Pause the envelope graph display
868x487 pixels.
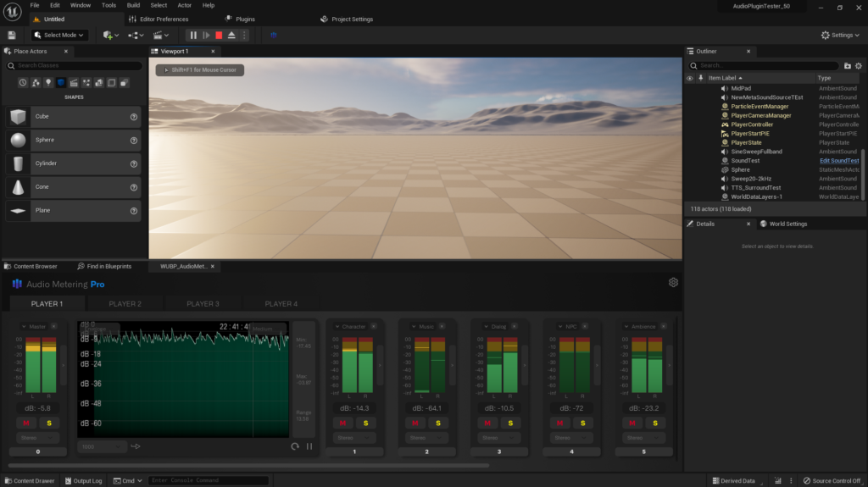pyautogui.click(x=309, y=446)
